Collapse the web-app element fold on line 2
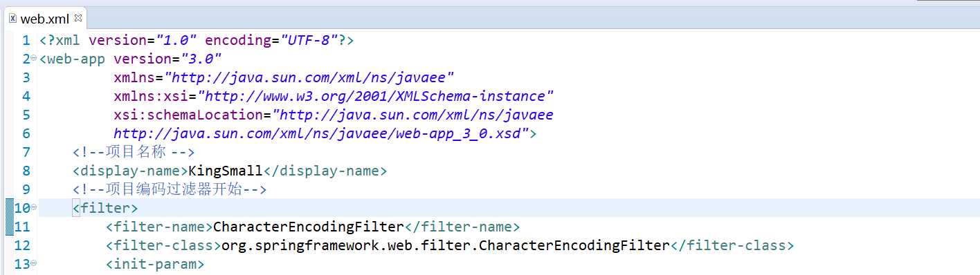The width and height of the screenshot is (980, 275). coord(33,58)
